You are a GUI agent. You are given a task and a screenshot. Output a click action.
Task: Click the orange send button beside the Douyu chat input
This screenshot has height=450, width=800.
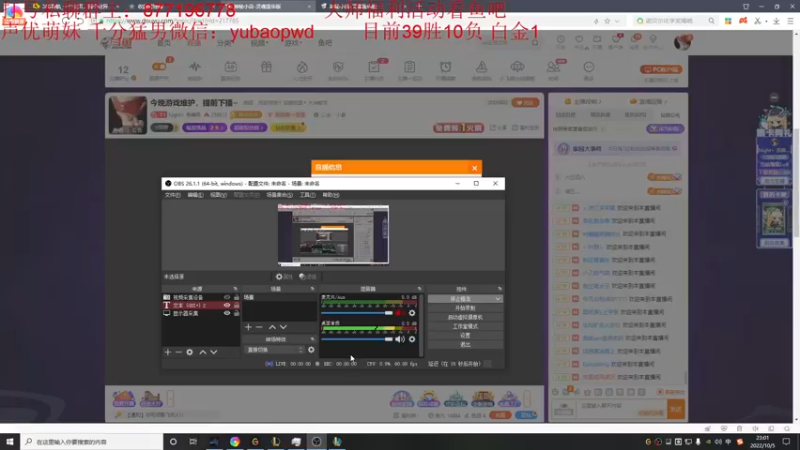[676, 409]
